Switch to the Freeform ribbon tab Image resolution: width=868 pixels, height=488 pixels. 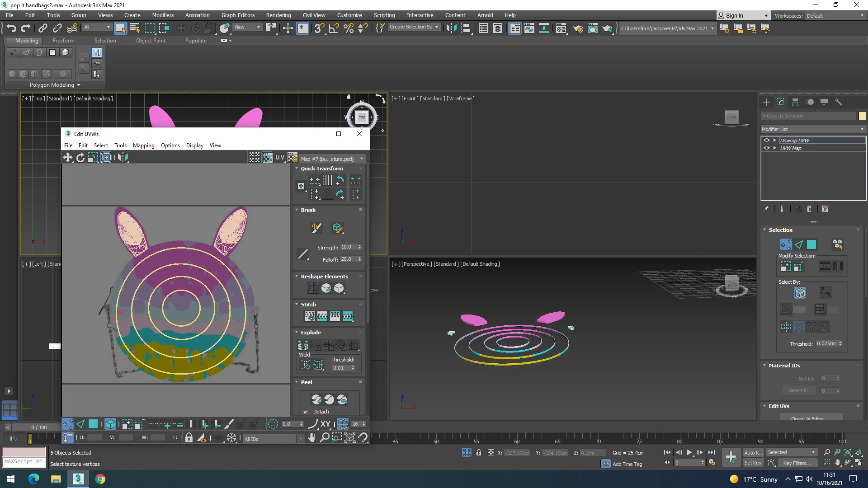64,41
